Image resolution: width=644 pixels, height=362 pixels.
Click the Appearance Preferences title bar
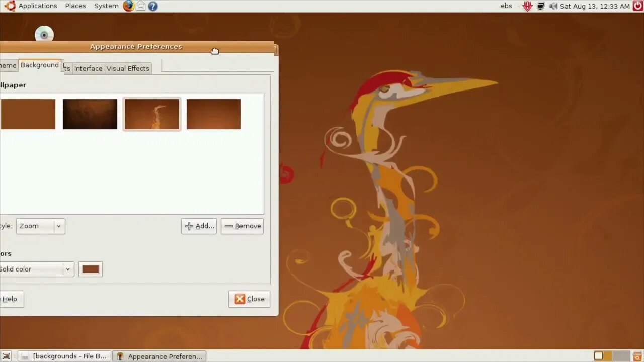point(136,47)
